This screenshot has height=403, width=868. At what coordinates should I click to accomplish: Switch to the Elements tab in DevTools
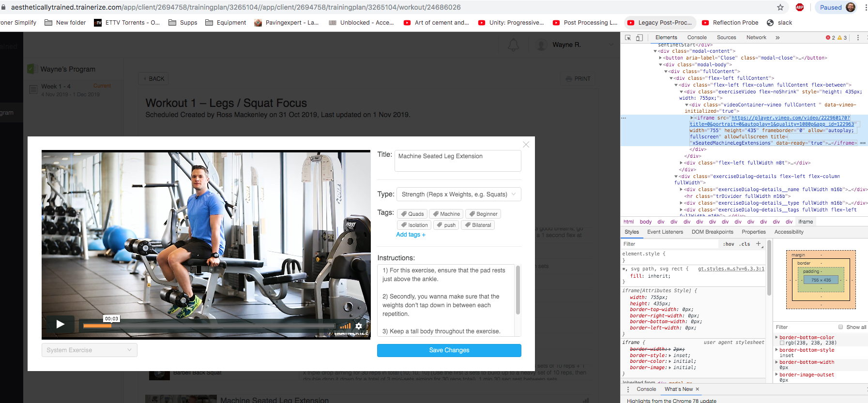pyautogui.click(x=666, y=38)
